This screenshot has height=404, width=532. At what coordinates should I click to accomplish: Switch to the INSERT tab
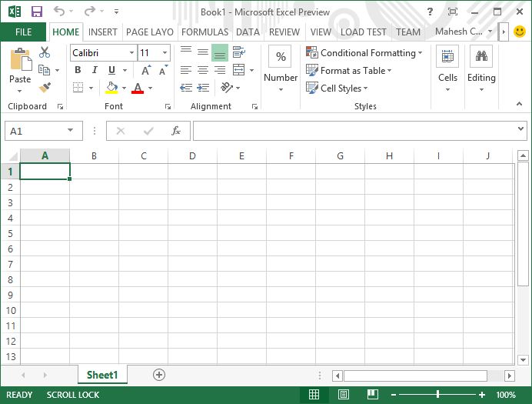pyautogui.click(x=102, y=32)
